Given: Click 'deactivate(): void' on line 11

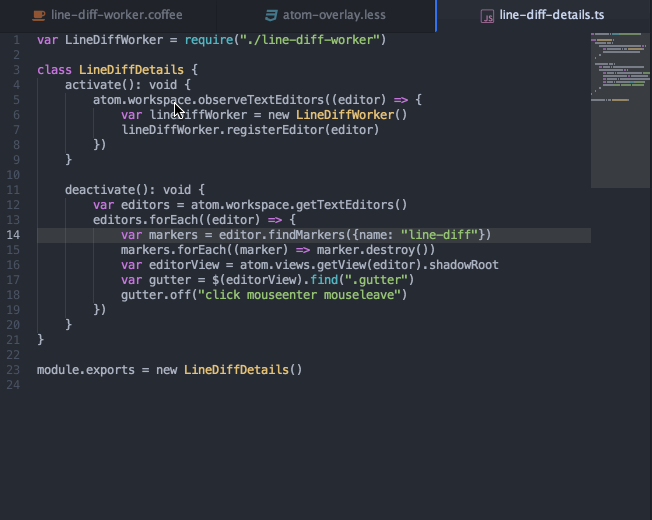Looking at the screenshot, I should [x=128, y=190].
